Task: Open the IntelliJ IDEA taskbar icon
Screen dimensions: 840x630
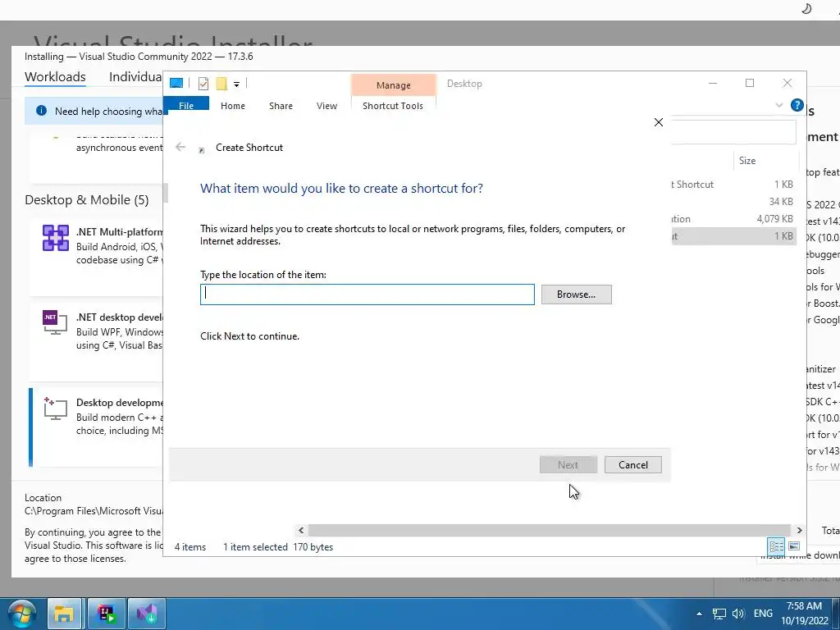Action: click(x=106, y=614)
